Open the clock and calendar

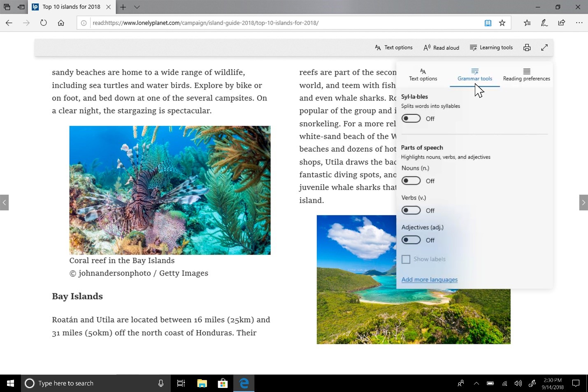click(553, 383)
